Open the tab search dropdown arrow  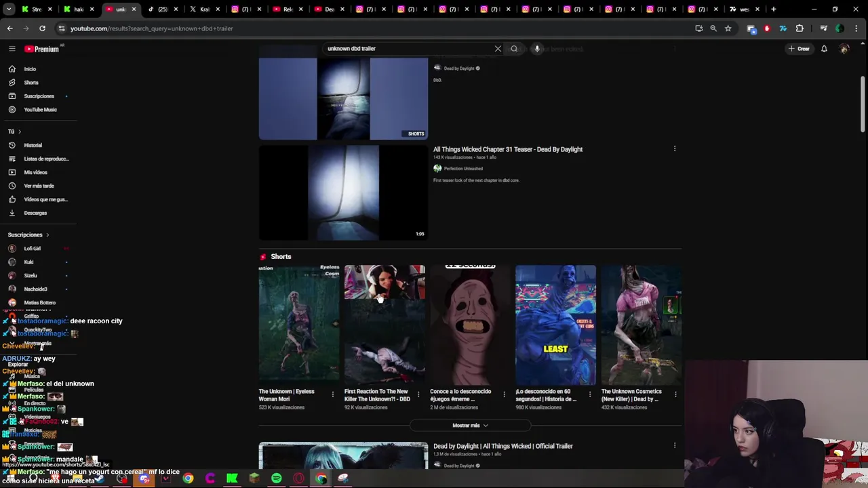[9, 9]
